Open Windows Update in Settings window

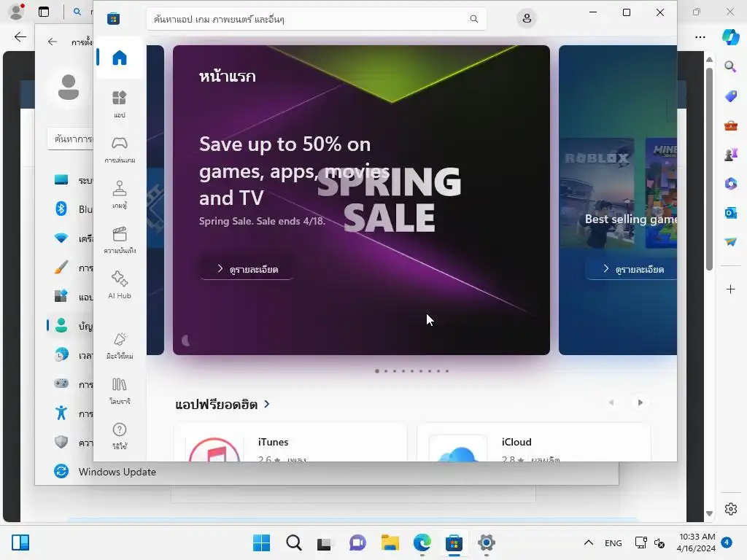coord(105,472)
